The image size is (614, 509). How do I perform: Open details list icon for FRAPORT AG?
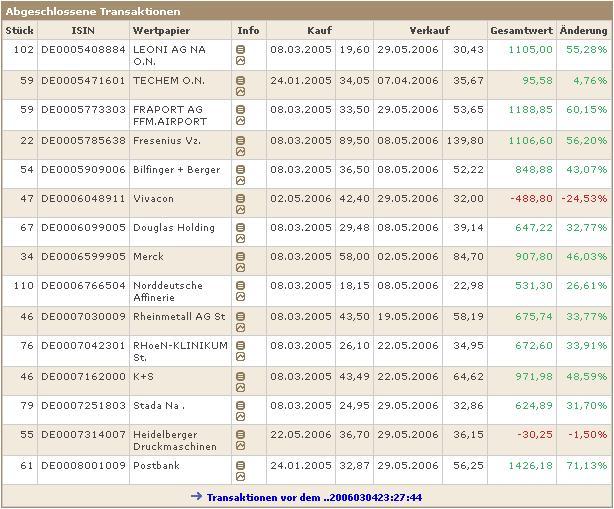click(x=240, y=109)
